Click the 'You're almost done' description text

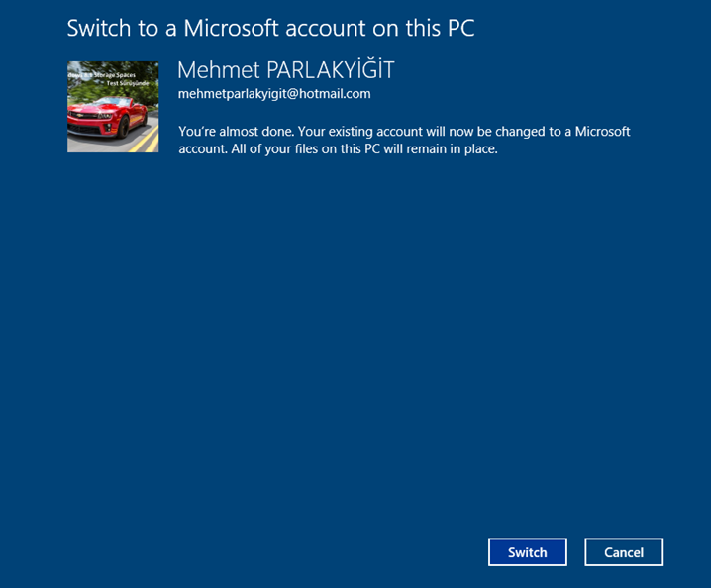click(x=404, y=141)
